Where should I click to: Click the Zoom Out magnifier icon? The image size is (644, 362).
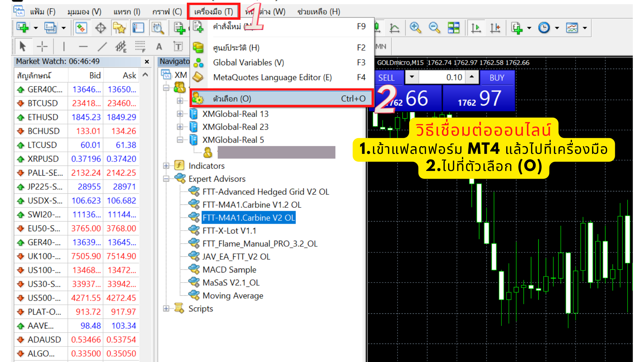(x=434, y=28)
